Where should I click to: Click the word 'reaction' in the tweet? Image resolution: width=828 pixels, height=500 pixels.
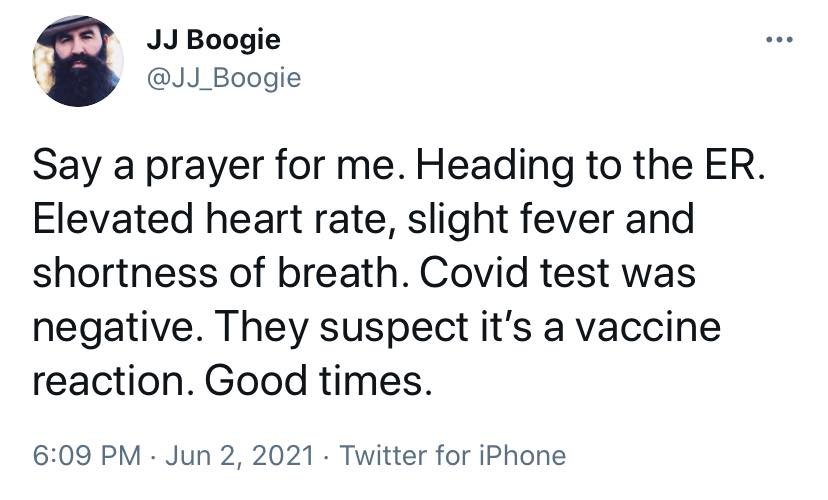click(x=109, y=380)
